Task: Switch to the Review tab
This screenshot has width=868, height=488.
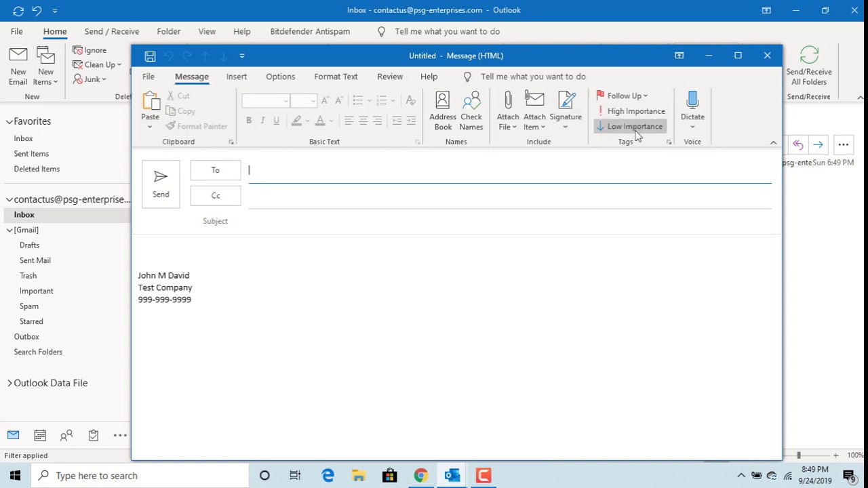Action: (390, 77)
